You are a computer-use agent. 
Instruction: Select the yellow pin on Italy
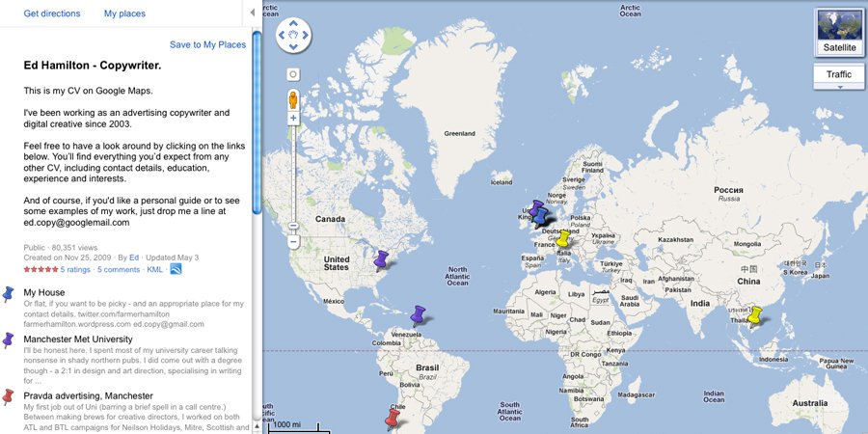pyautogui.click(x=562, y=238)
